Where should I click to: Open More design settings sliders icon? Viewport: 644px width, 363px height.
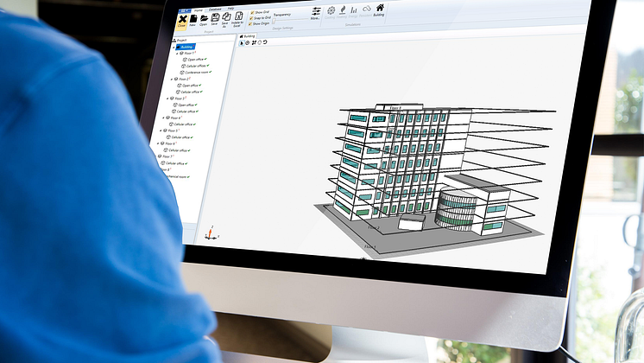point(316,13)
